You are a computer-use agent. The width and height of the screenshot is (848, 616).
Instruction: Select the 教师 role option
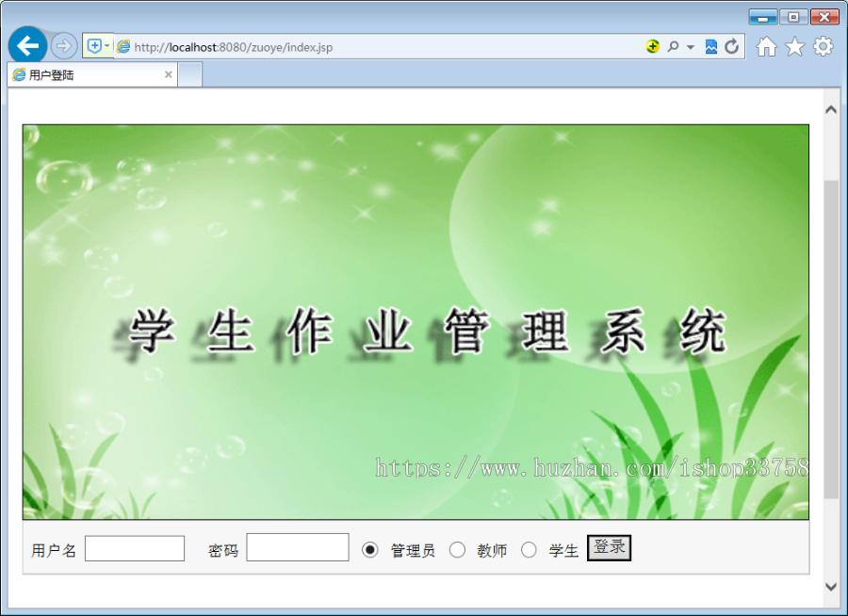point(457,549)
